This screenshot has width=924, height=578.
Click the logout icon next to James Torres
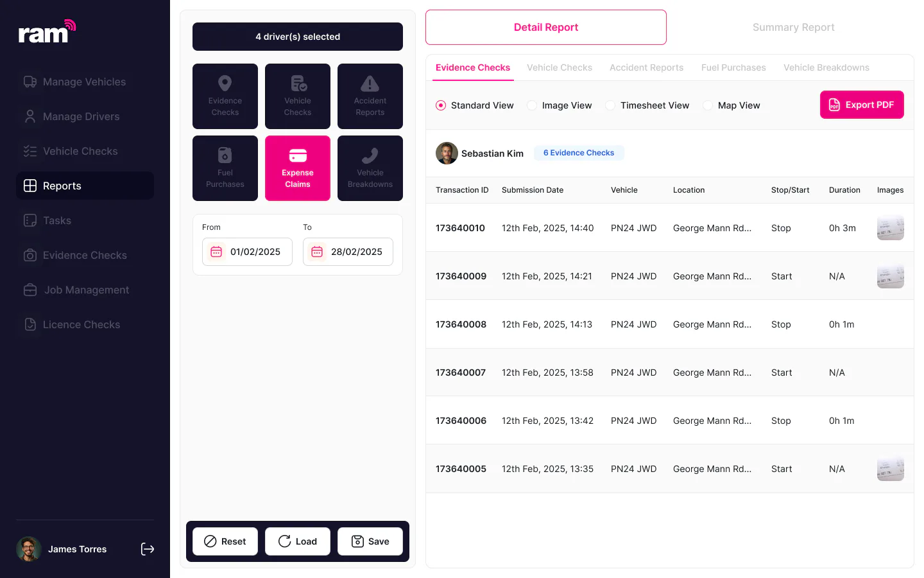pyautogui.click(x=148, y=549)
